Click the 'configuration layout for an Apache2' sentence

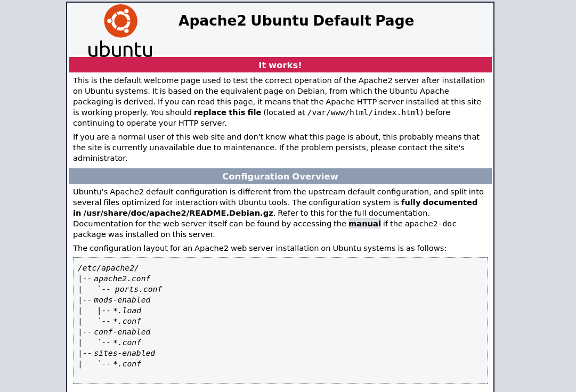click(259, 248)
